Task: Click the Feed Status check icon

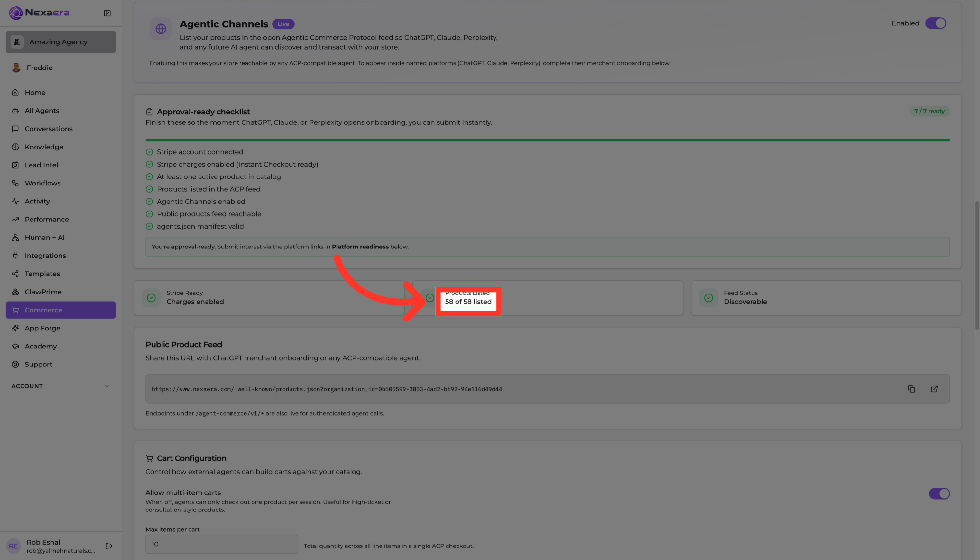Action: click(x=709, y=298)
